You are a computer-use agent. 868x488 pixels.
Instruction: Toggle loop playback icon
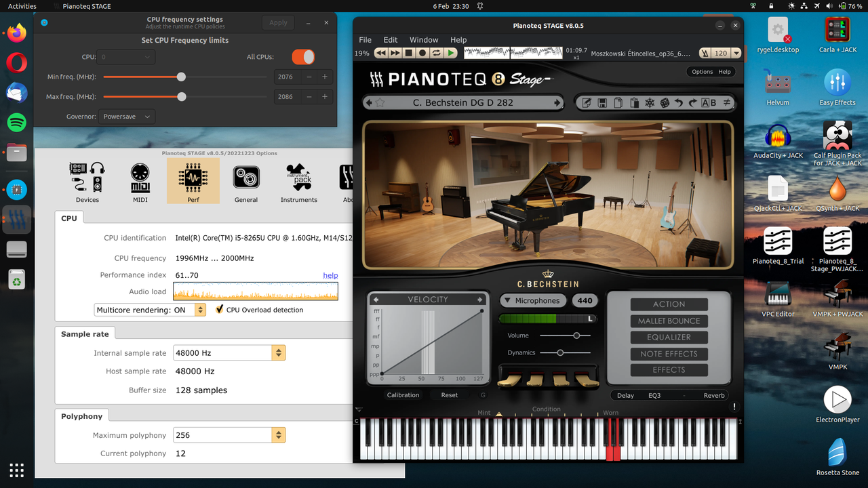point(437,53)
